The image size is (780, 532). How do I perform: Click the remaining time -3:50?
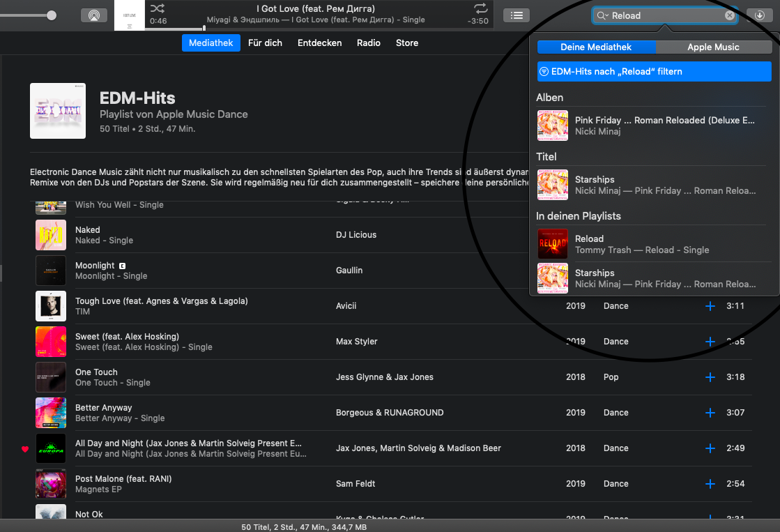pyautogui.click(x=478, y=21)
